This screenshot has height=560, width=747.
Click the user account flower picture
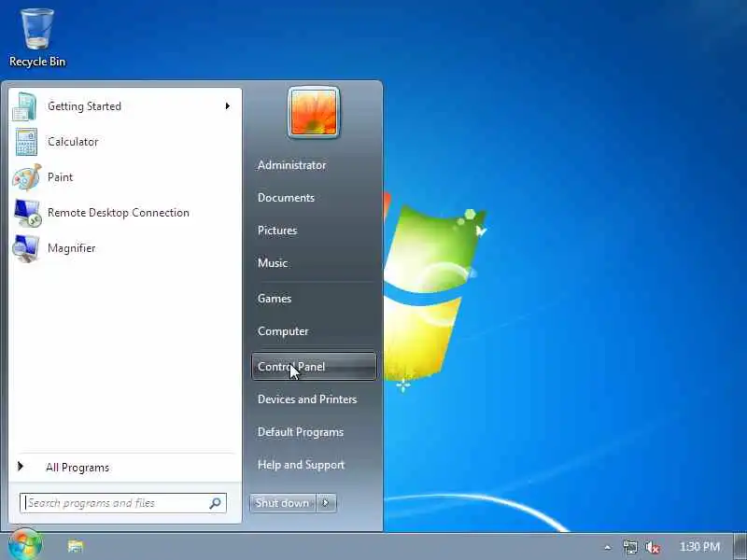coord(314,112)
